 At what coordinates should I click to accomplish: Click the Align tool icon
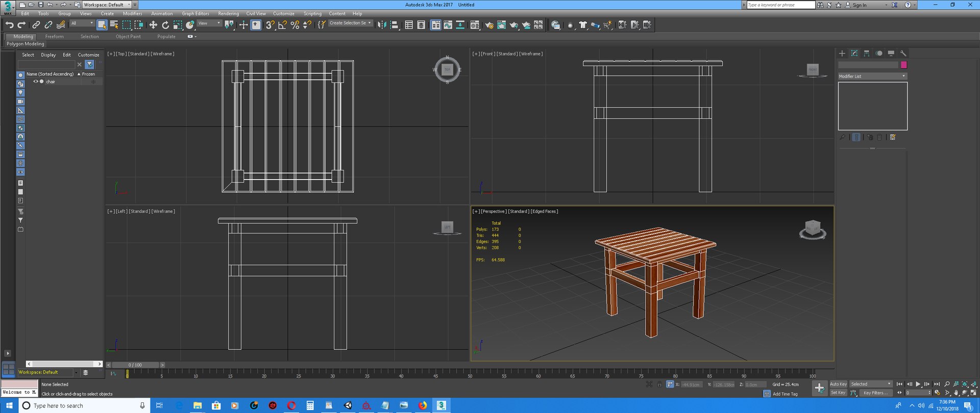coord(395,24)
